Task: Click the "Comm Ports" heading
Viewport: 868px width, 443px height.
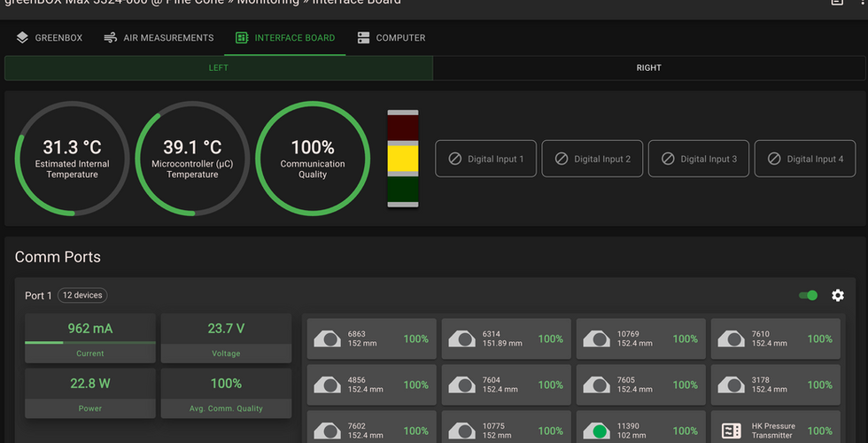Action: [58, 257]
